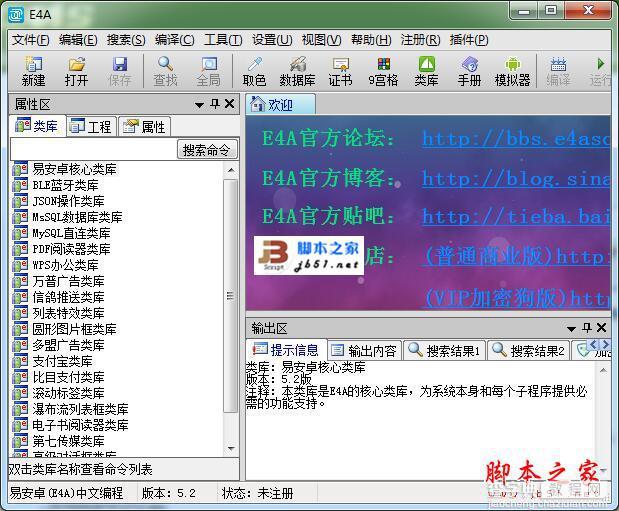Image resolution: width=619 pixels, height=511 pixels.
Task: Open the 编译(C) menu
Action: [174, 39]
